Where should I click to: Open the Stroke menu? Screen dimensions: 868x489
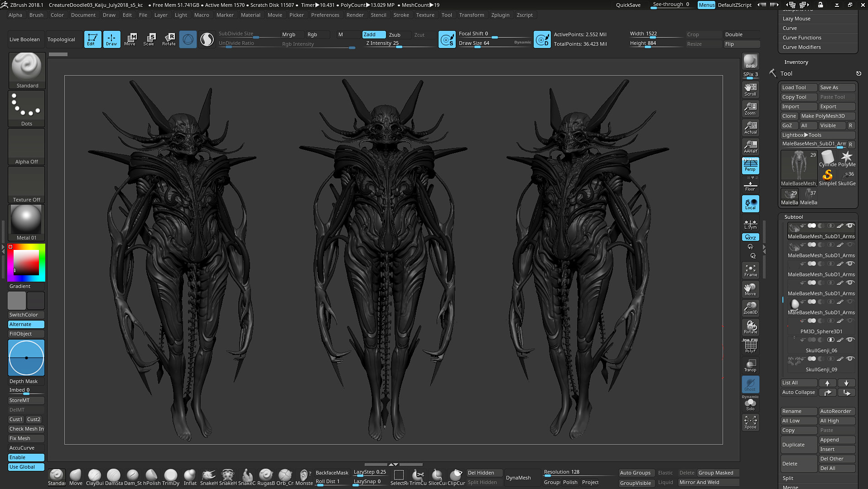point(401,15)
